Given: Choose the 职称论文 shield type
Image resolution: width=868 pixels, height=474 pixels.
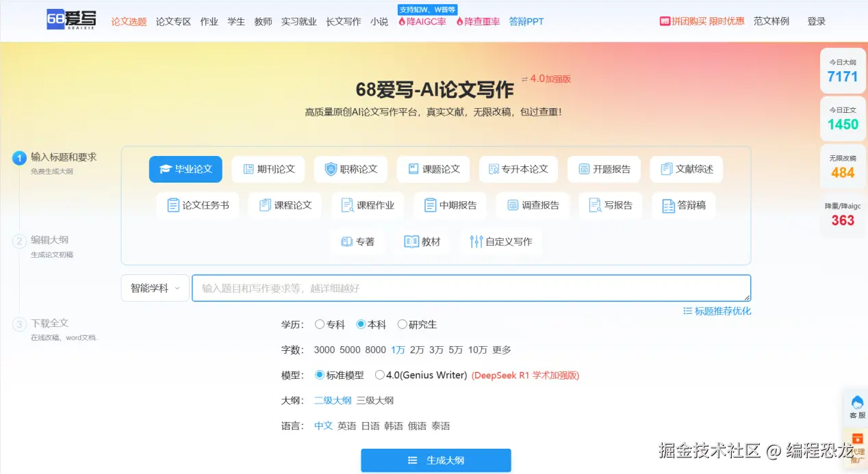Looking at the screenshot, I should 350,169.
